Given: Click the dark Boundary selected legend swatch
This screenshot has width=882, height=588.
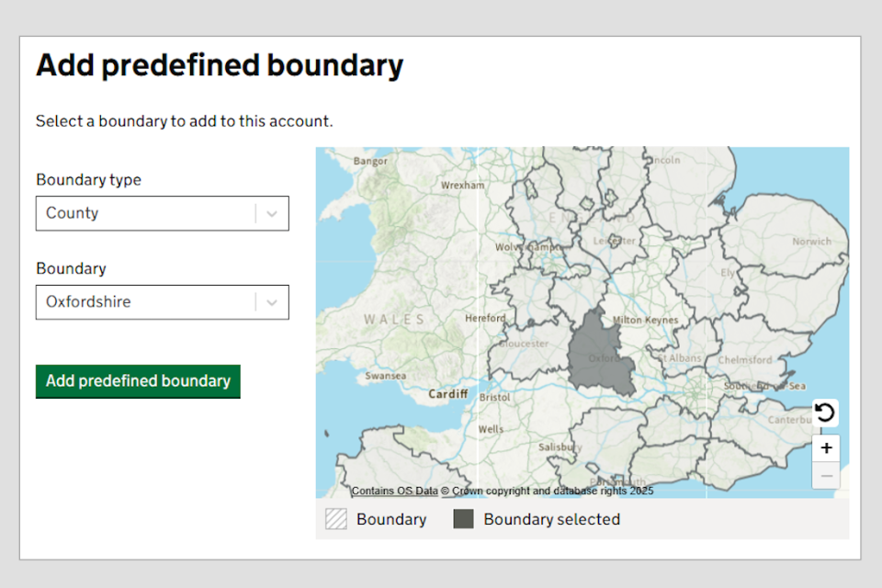Looking at the screenshot, I should click(463, 519).
